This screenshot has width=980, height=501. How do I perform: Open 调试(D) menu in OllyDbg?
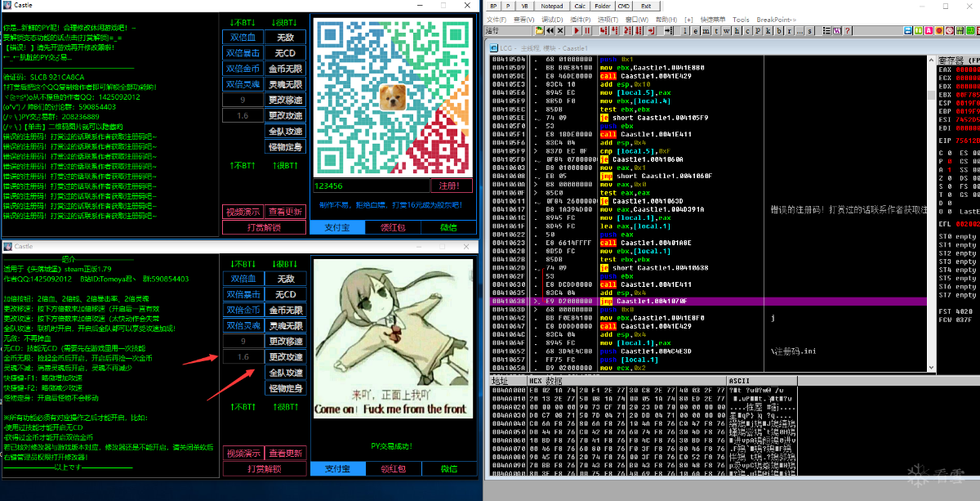551,19
